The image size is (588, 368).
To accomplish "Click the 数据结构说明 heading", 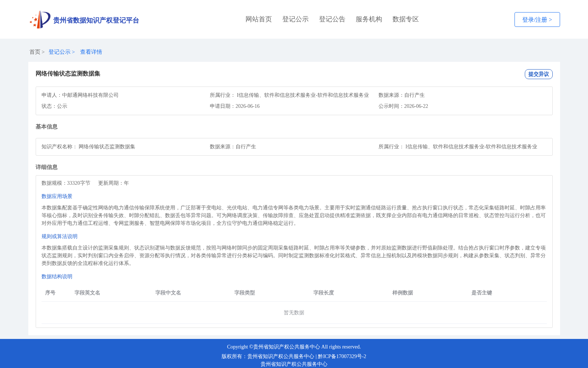I will [57, 276].
